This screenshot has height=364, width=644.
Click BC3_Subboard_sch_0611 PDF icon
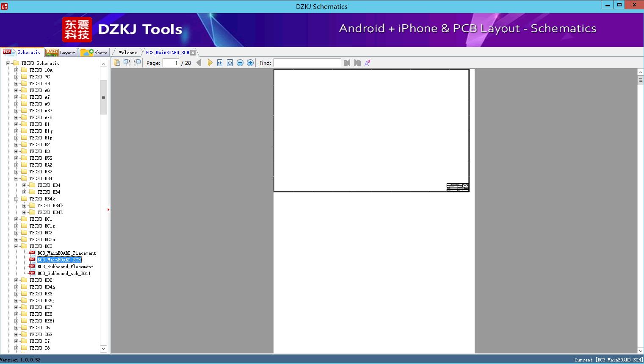pos(32,273)
